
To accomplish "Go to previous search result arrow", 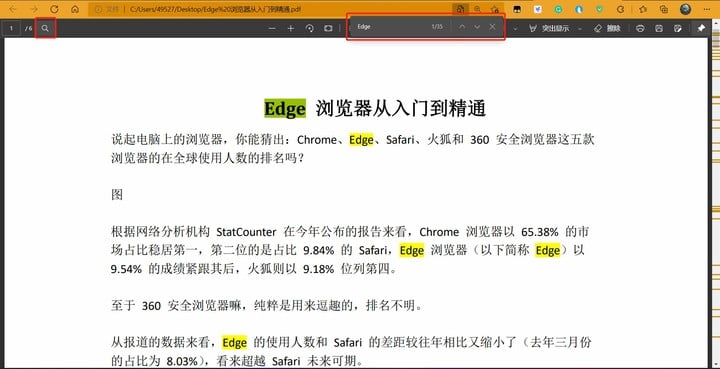I will coord(462,27).
